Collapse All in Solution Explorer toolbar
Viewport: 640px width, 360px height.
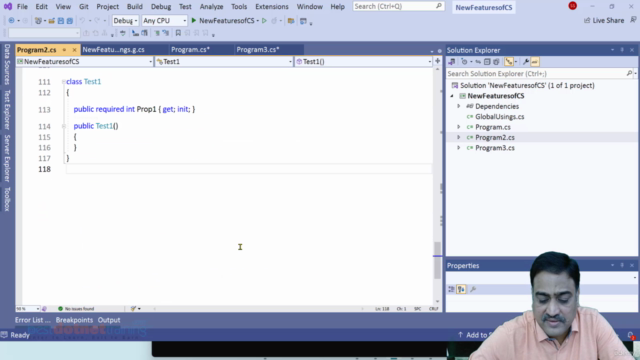487,62
